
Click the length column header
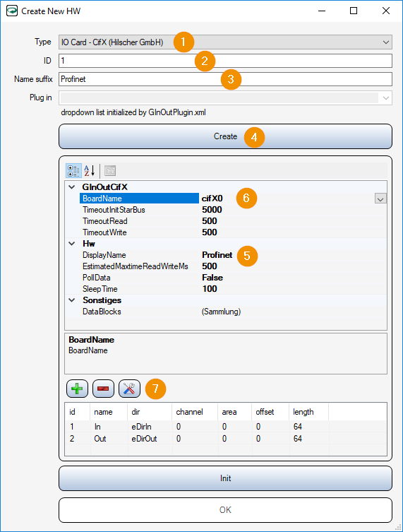click(308, 412)
